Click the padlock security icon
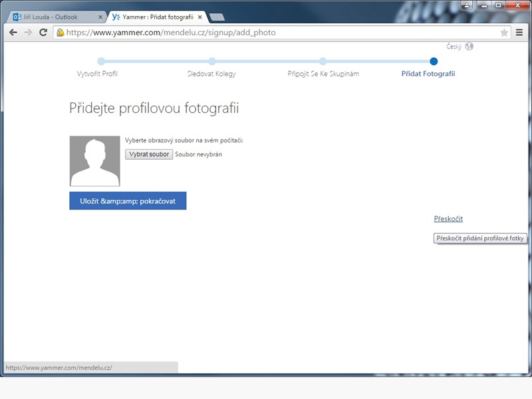532x399 pixels. (61, 32)
